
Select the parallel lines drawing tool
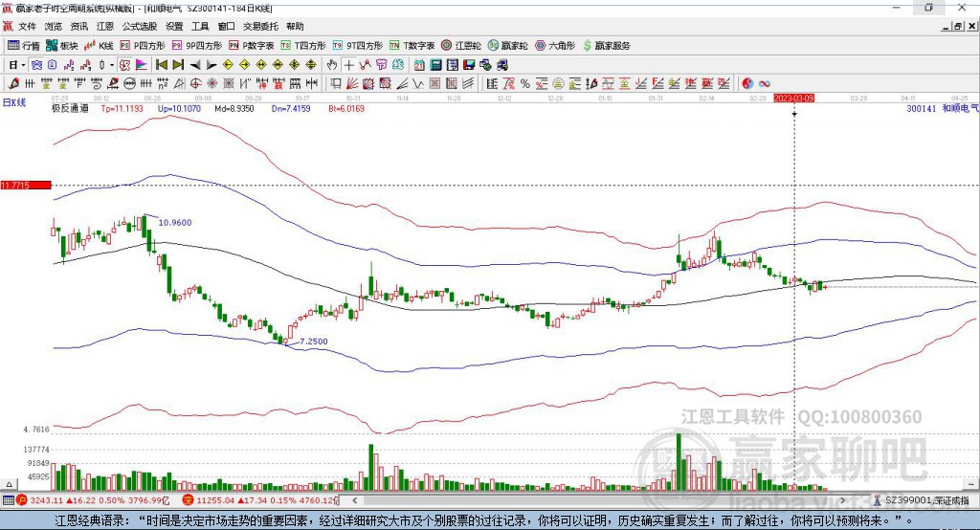point(468,84)
